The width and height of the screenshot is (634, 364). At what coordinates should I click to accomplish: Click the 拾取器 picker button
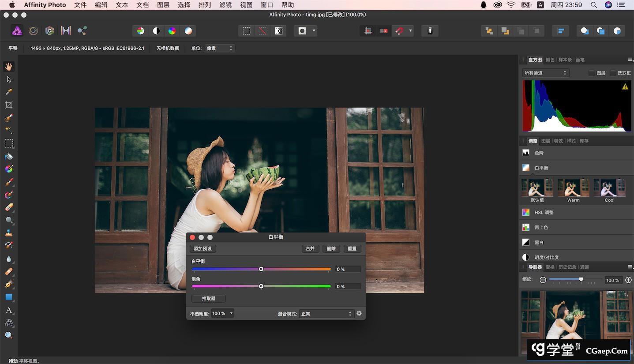point(208,298)
